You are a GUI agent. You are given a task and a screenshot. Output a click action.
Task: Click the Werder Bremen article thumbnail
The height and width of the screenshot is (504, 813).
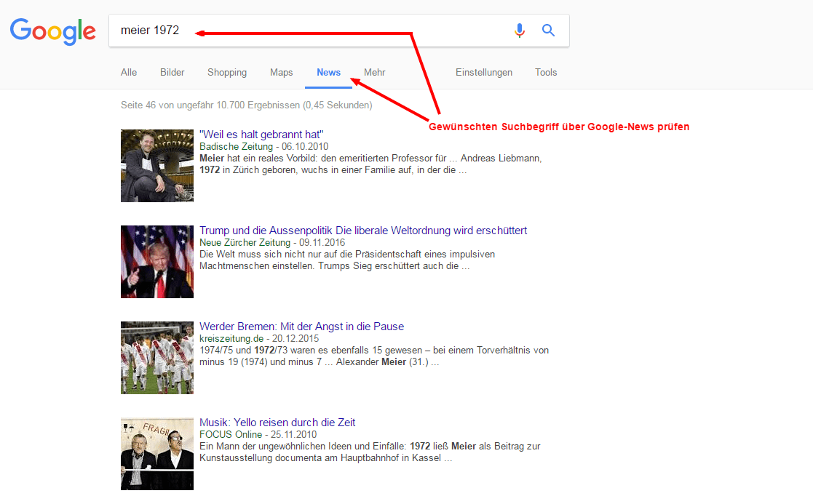coord(156,357)
